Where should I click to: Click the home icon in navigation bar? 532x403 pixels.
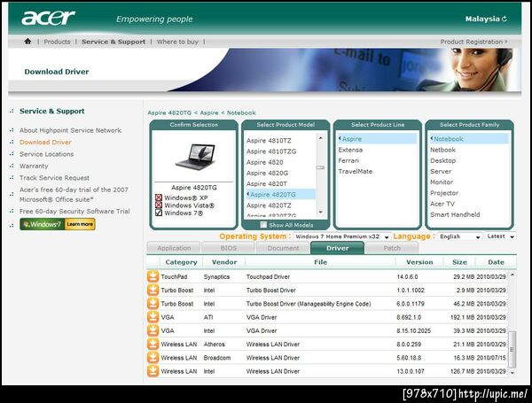(x=27, y=42)
